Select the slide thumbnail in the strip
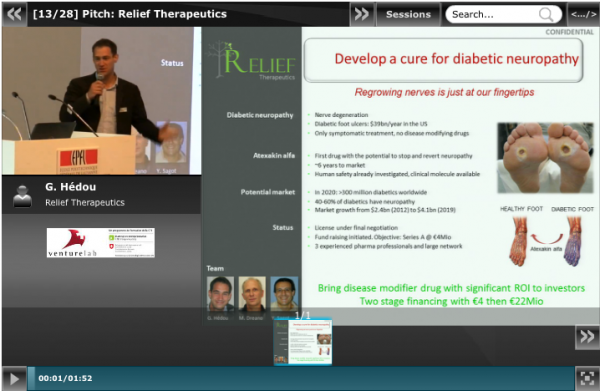 303,342
